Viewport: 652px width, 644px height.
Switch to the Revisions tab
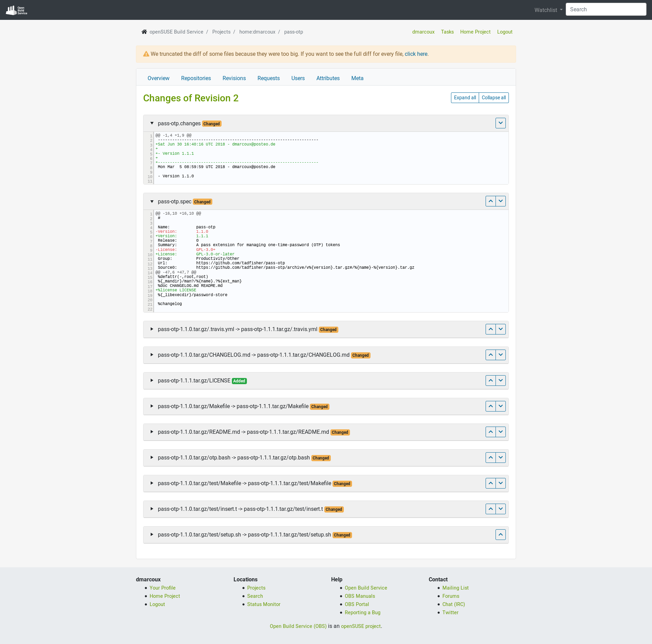(x=234, y=78)
